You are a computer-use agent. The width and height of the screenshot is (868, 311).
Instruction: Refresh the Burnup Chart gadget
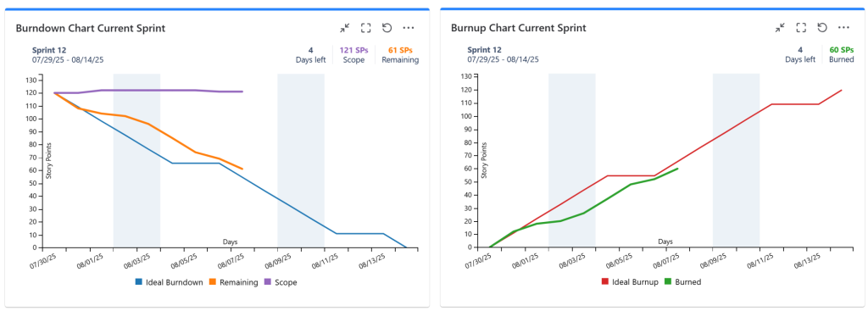click(x=822, y=28)
